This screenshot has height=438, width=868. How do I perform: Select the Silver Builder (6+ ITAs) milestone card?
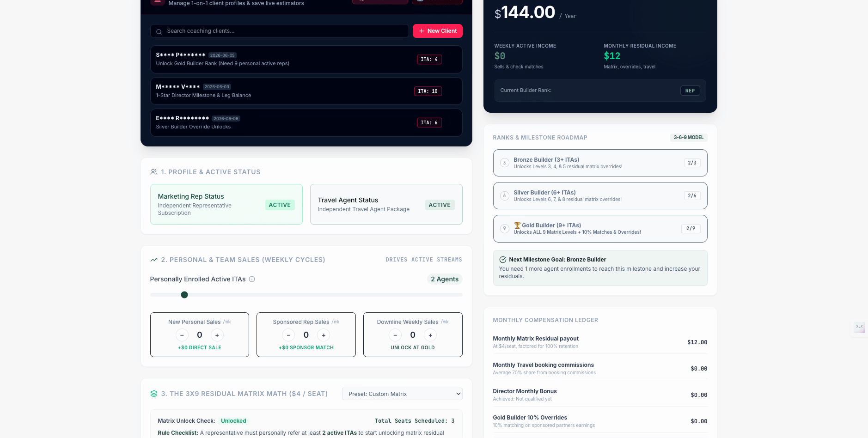click(x=600, y=195)
